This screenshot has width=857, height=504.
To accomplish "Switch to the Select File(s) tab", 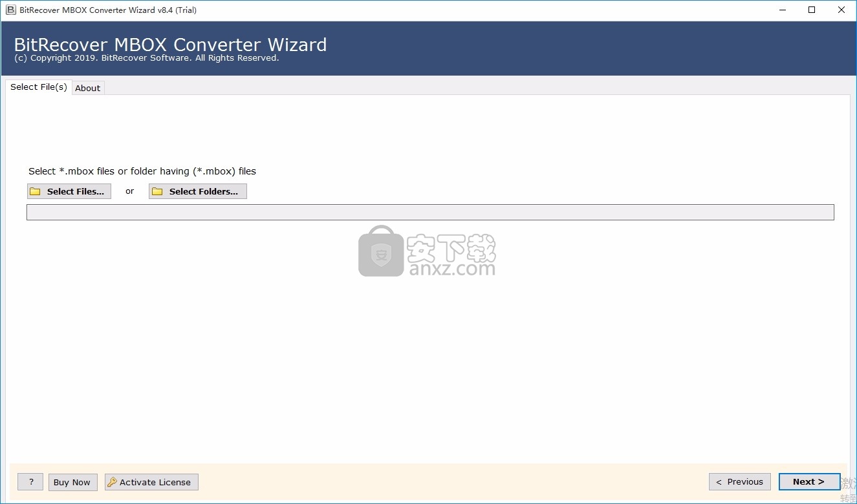I will (39, 87).
